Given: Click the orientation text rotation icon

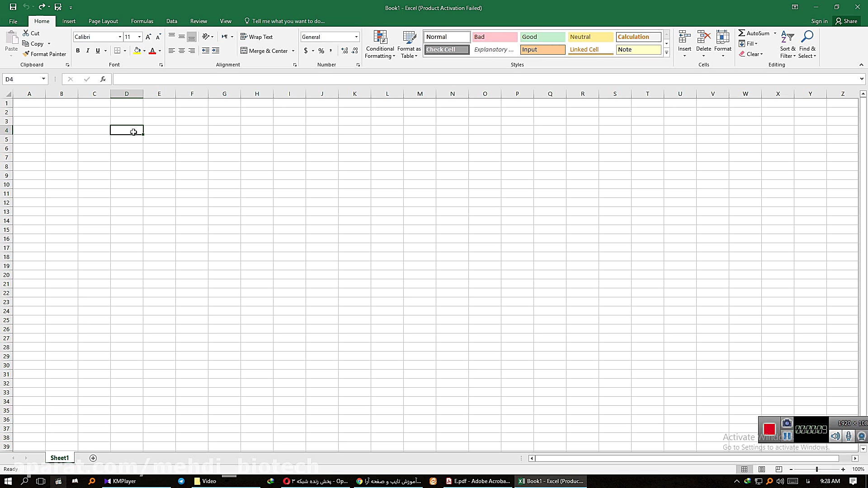Looking at the screenshot, I should (206, 37).
